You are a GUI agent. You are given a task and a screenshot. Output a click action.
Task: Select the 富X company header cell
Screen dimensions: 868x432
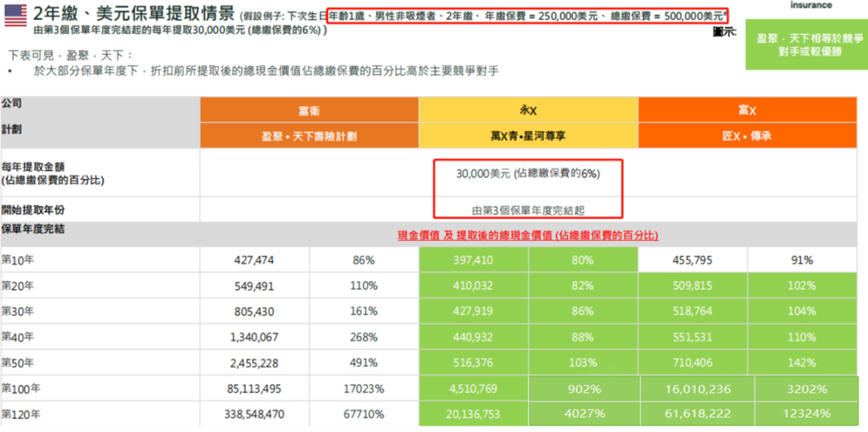747,110
